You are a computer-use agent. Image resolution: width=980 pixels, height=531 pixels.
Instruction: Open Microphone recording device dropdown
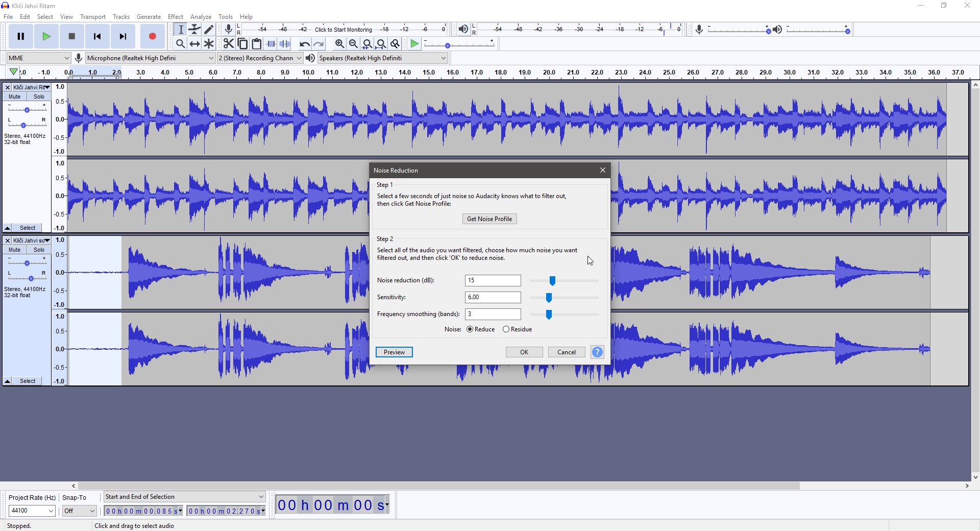[150, 58]
